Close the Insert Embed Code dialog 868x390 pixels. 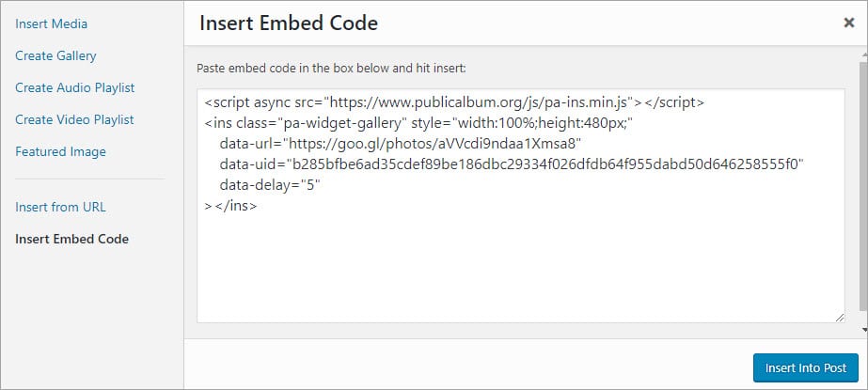tap(848, 23)
